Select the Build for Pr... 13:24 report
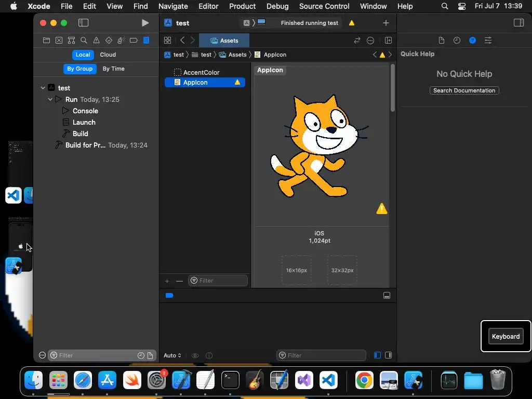Screen dimensions: 532x399 click(101, 145)
